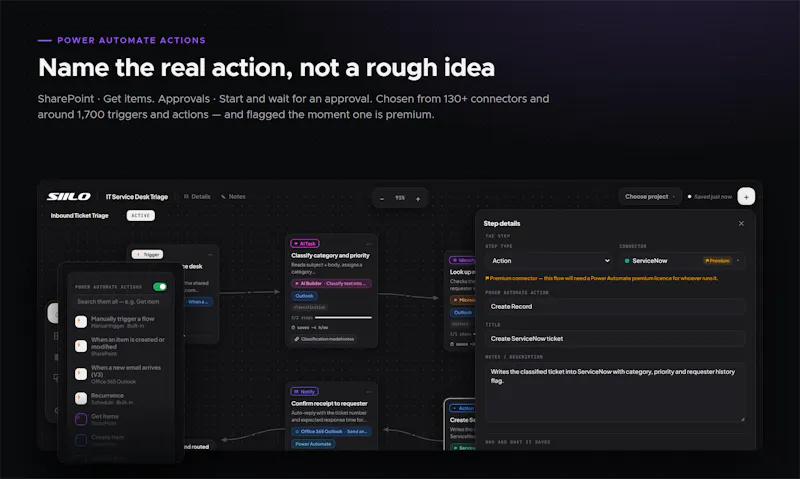Click the 2/2 steps progress bar
Viewport: 800px width, 479px height.
[x=343, y=317]
